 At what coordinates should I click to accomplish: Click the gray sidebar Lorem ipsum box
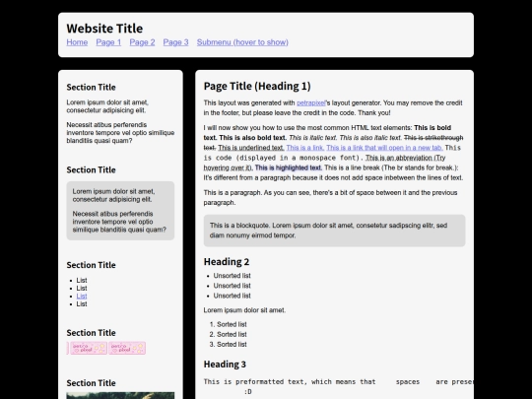120,211
